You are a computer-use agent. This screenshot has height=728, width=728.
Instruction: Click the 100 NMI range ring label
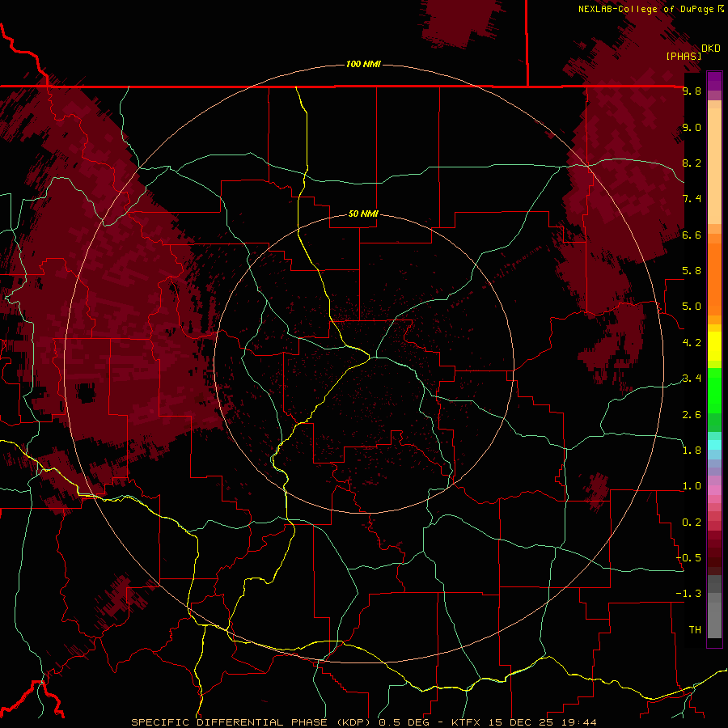tap(363, 64)
